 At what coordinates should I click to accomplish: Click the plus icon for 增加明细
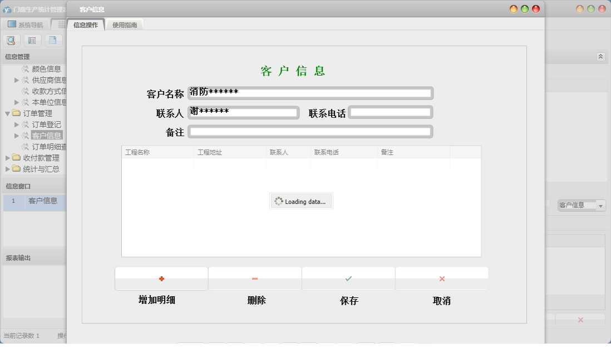pos(161,278)
